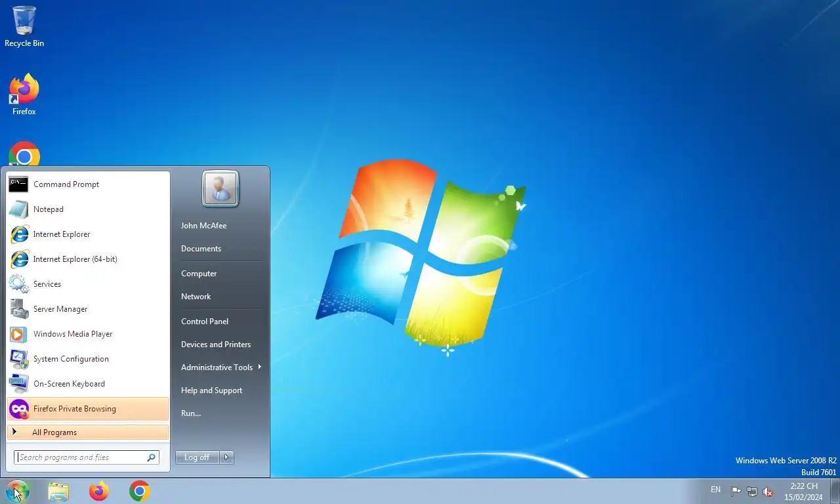
Task: Click the Search programs and files box
Action: tap(87, 457)
